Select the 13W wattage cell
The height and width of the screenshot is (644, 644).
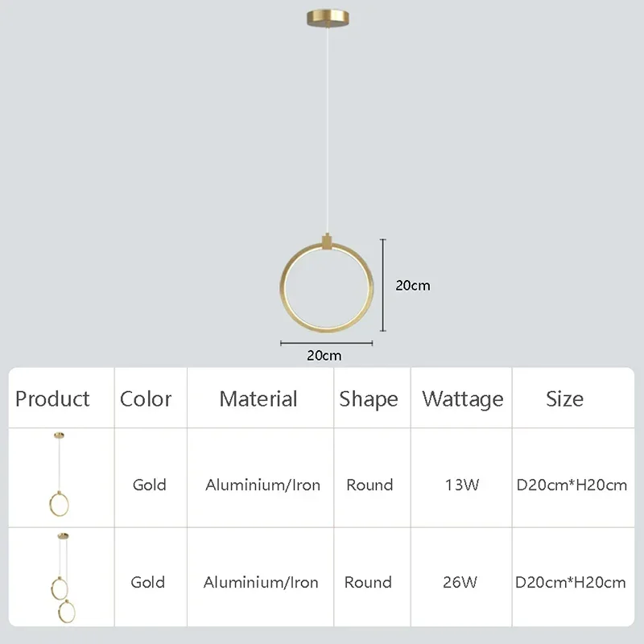(x=462, y=485)
